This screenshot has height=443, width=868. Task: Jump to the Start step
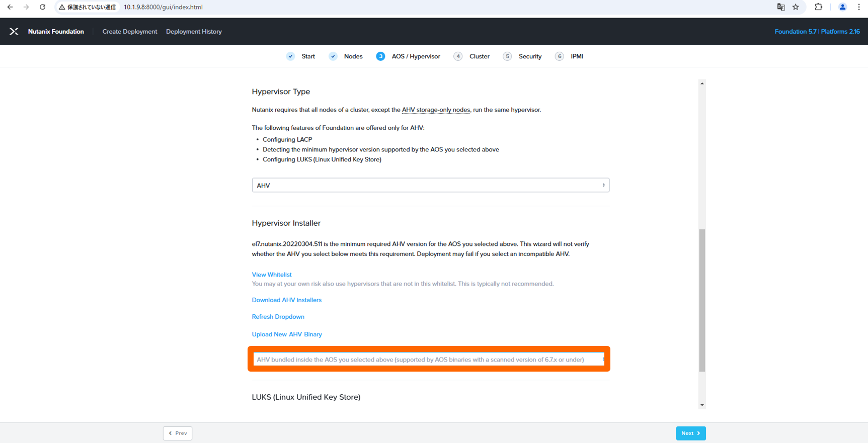[308, 56]
